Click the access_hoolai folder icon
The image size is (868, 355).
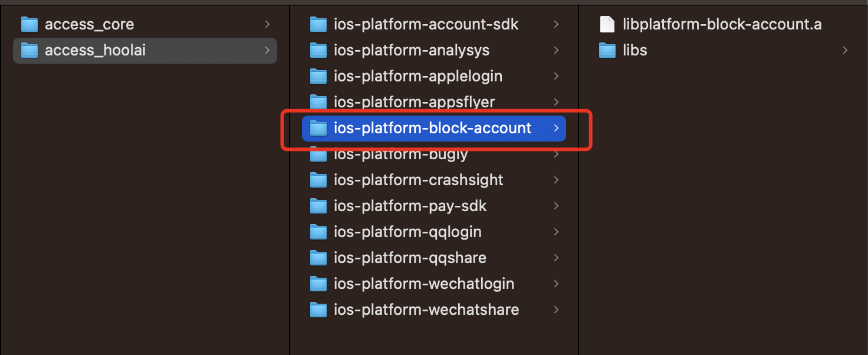(x=29, y=50)
